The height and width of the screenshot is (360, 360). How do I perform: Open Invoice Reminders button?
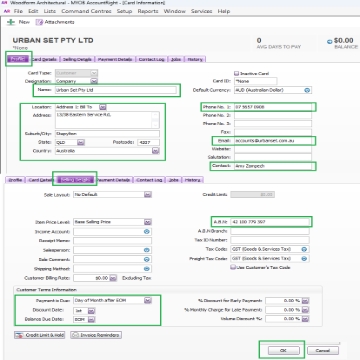coord(96,335)
